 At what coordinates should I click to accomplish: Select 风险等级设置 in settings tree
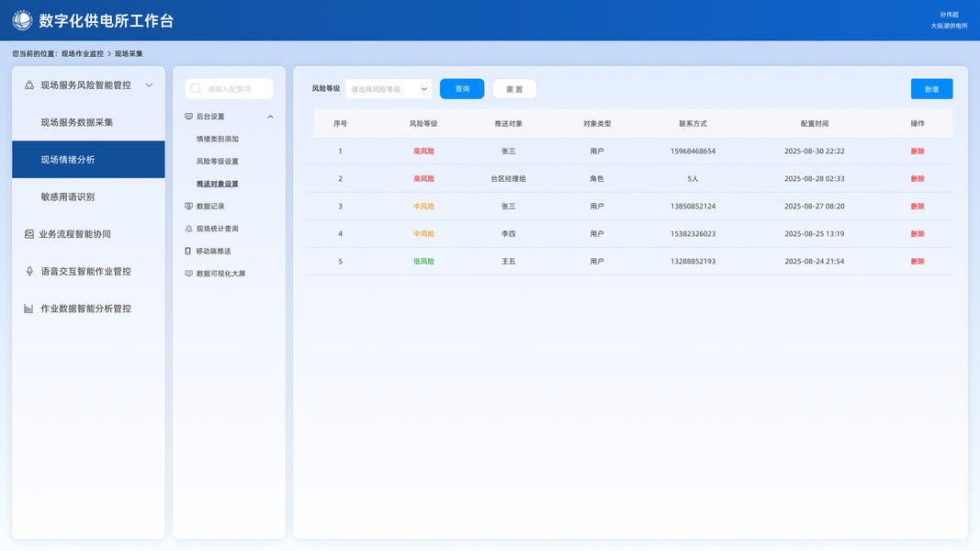(218, 162)
